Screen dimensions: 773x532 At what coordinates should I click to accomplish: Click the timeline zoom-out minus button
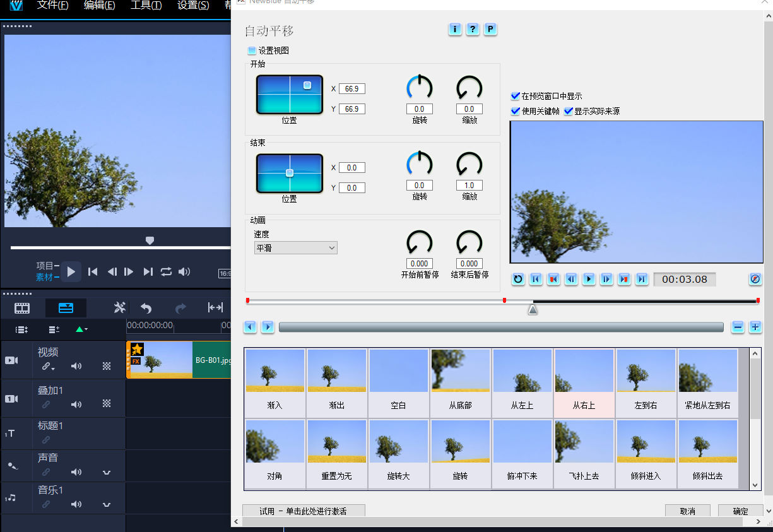click(x=738, y=327)
